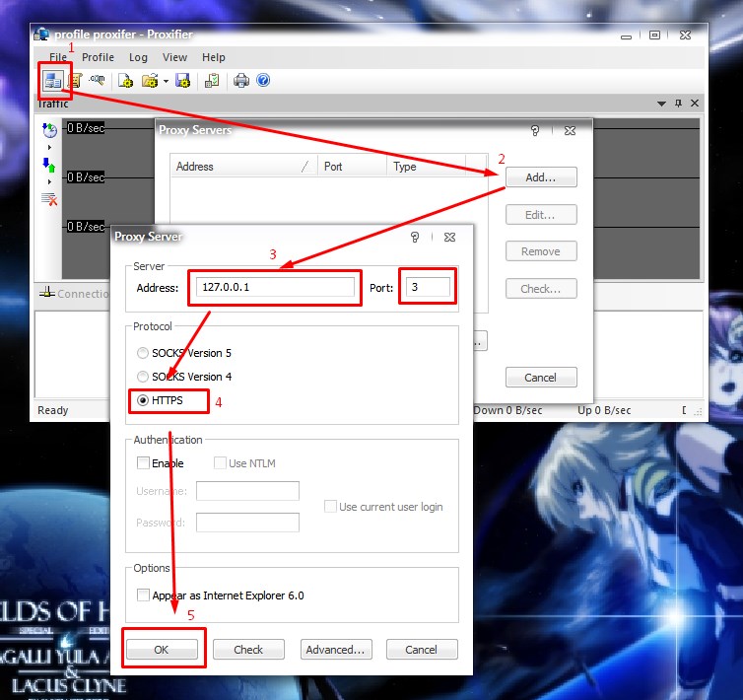Sort by the Port column header
This screenshot has width=743, height=700.
352,167
